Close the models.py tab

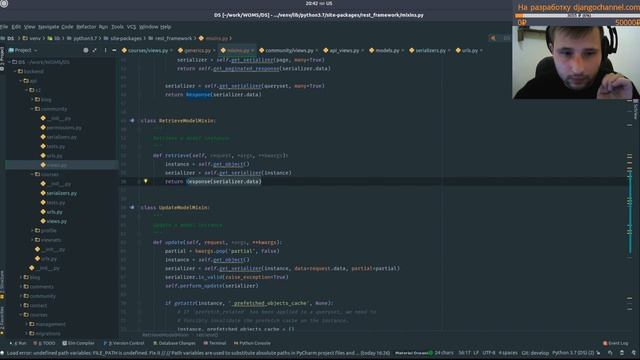click(402, 50)
